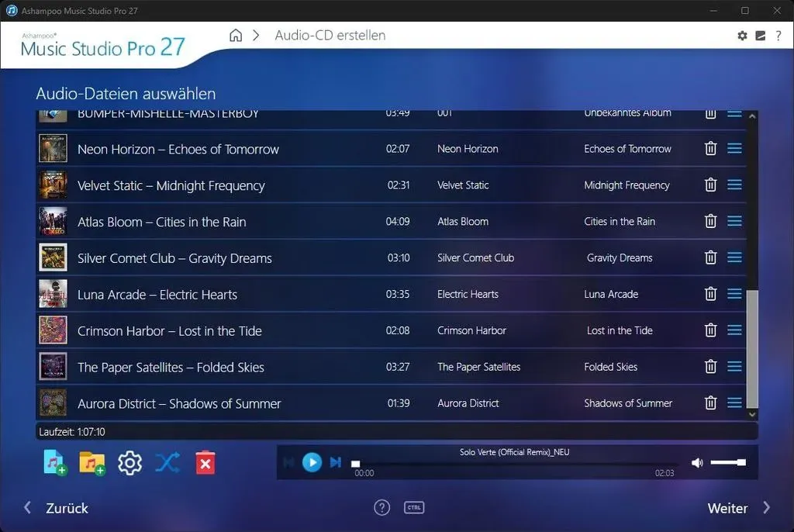Click album cell 'Shadows of Summer'
The image size is (794, 532).
[x=628, y=403]
